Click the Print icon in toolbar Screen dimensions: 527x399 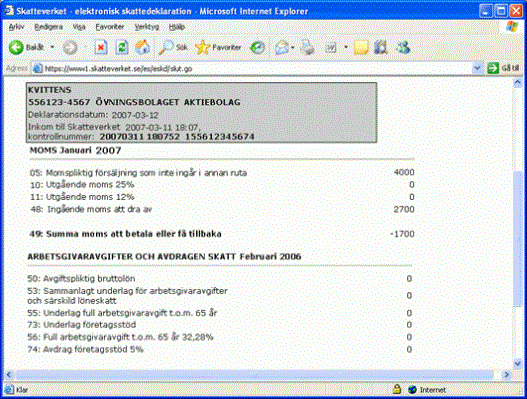pyautogui.click(x=307, y=47)
